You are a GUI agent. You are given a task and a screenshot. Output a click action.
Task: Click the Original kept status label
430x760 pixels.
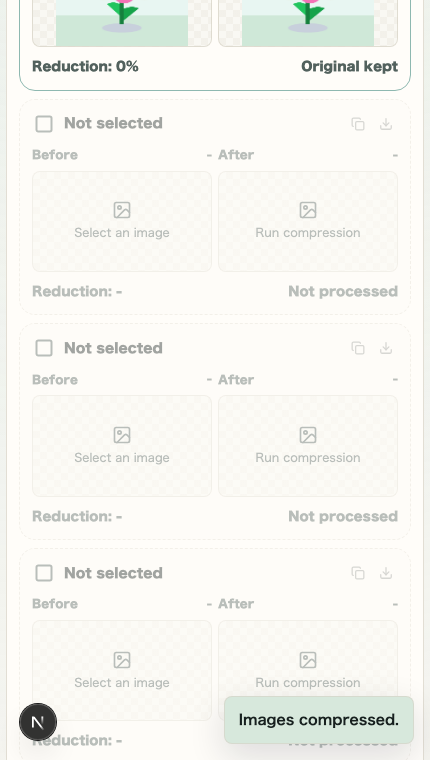pyautogui.click(x=350, y=66)
